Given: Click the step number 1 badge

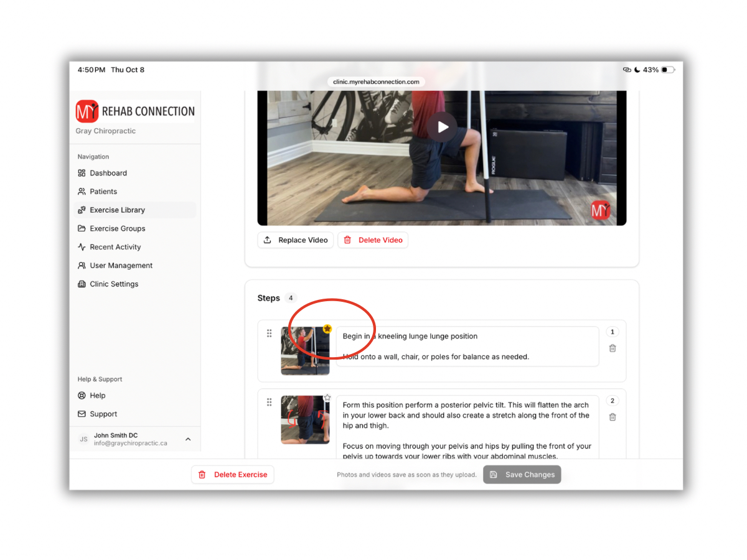Looking at the screenshot, I should (613, 332).
